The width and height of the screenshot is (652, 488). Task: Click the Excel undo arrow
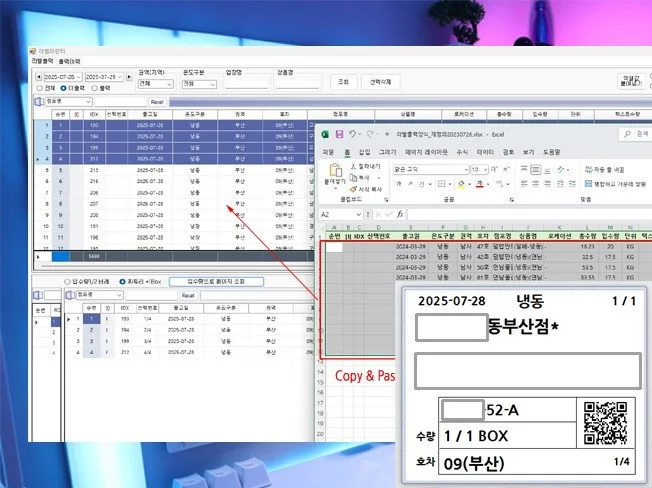(352, 135)
